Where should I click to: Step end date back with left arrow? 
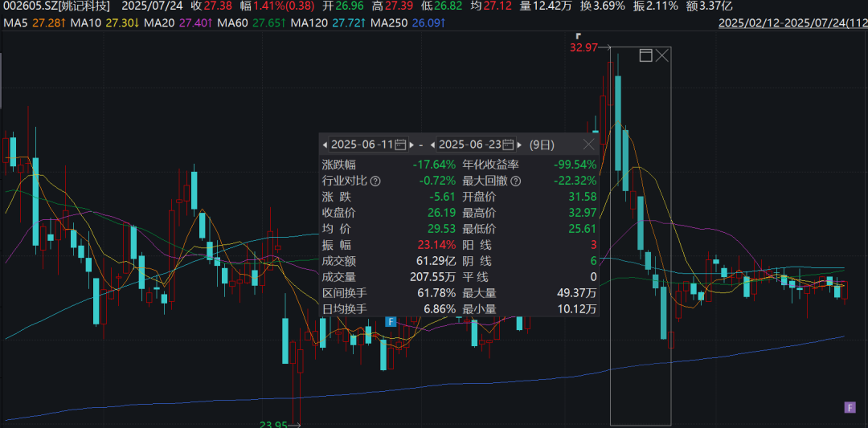433,145
